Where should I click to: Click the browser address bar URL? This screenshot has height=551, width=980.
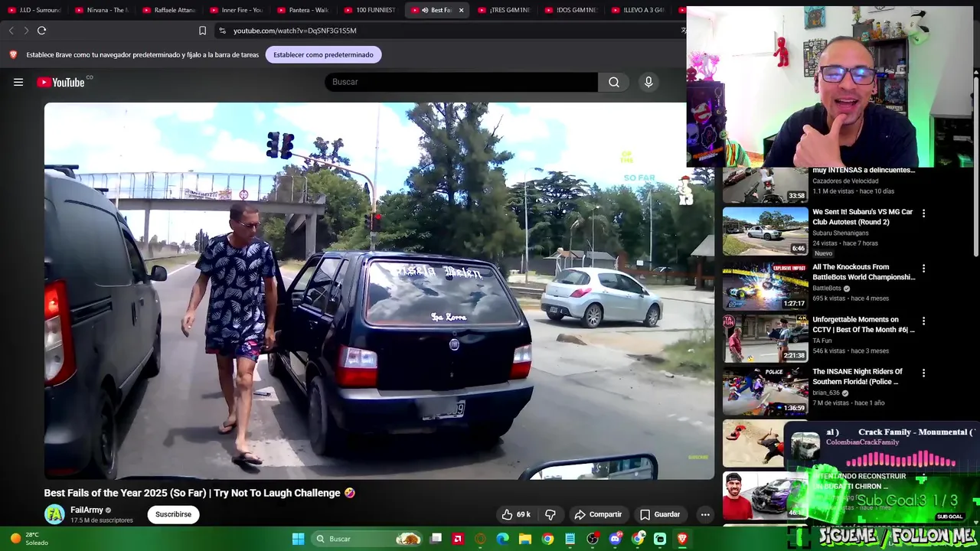(295, 31)
